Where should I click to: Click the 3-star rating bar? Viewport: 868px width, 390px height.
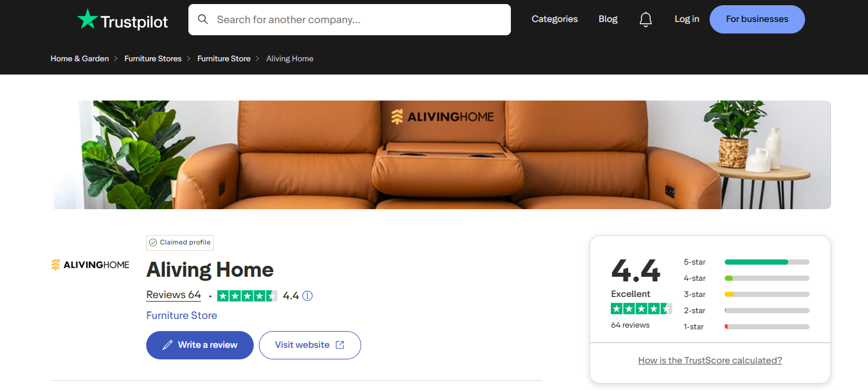tap(766, 295)
